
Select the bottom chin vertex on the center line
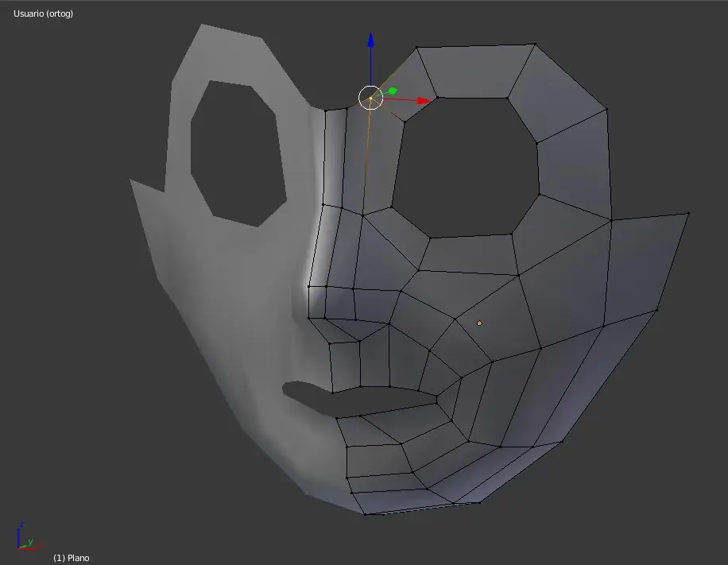366,514
